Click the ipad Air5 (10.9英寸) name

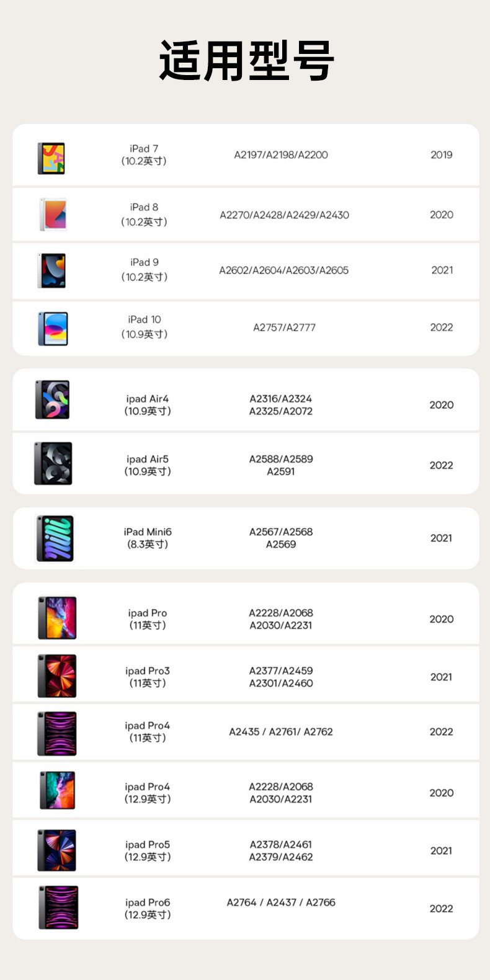pyautogui.click(x=148, y=465)
